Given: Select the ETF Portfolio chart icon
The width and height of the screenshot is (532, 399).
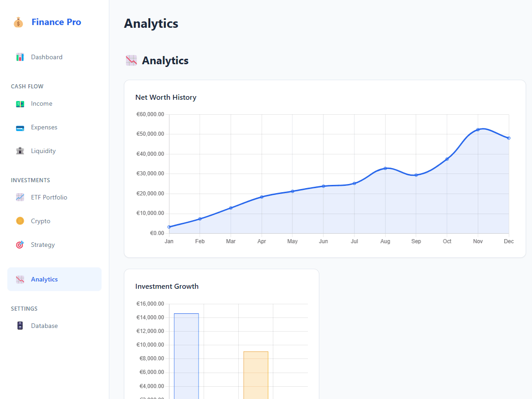Looking at the screenshot, I should coord(20,197).
